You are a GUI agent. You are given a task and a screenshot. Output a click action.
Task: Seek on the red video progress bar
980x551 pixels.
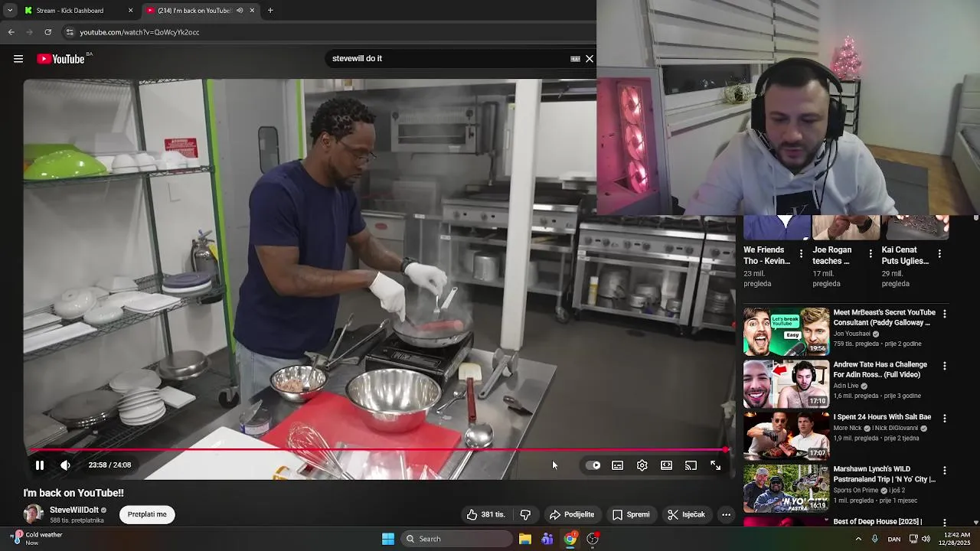coord(378,450)
